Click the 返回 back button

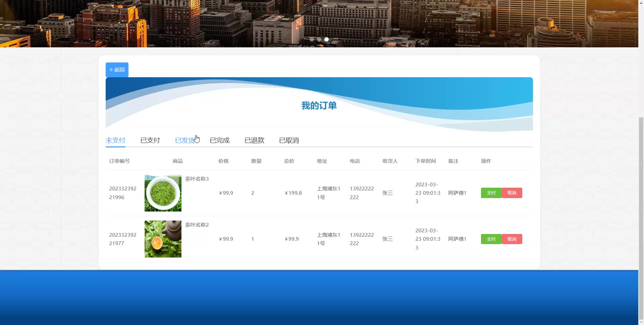[x=117, y=70]
